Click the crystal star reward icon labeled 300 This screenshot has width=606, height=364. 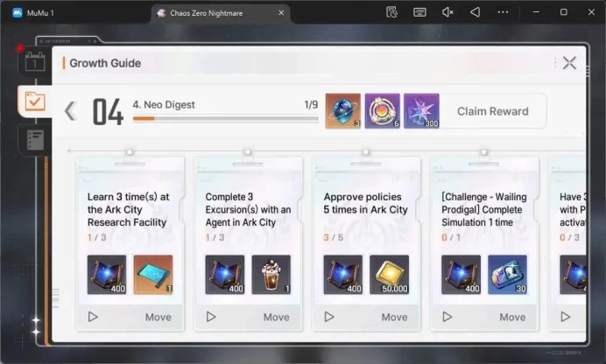tap(421, 111)
